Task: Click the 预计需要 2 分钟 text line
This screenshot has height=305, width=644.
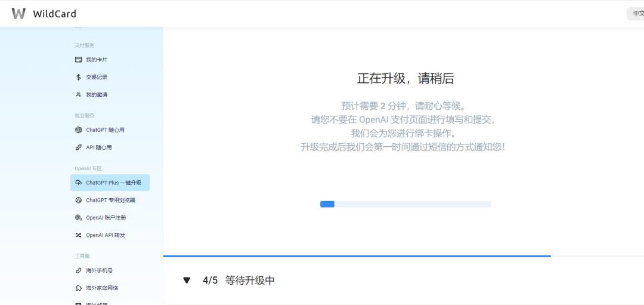Action: [x=405, y=106]
